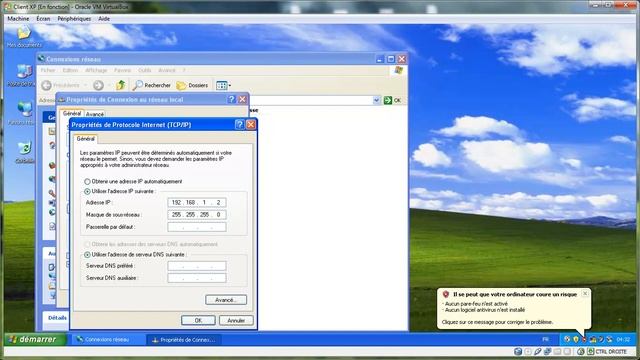Click the green keyboard capture arrow icon
Viewport: 640px width, 360px height.
pyautogui.click(x=590, y=351)
